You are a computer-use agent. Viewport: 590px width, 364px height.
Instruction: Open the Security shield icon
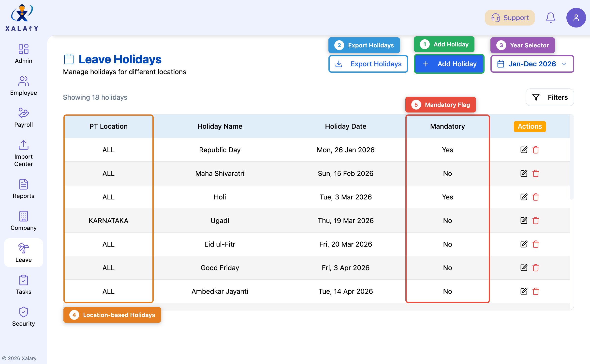(x=23, y=312)
